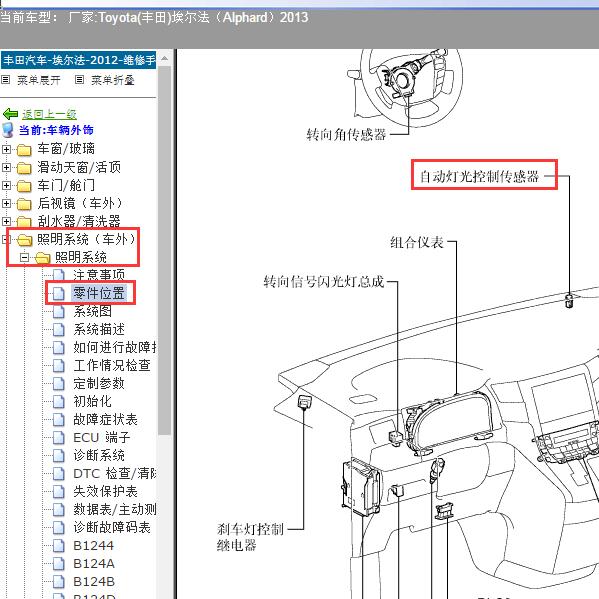Select the 刮水器/清洗器 folder icon
This screenshot has width=599, height=599.
[24, 222]
